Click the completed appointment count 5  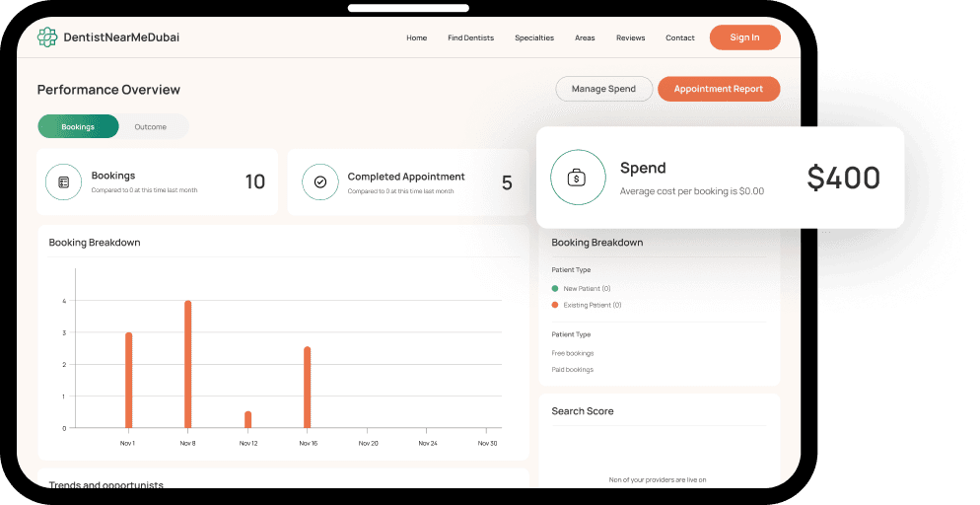(507, 182)
